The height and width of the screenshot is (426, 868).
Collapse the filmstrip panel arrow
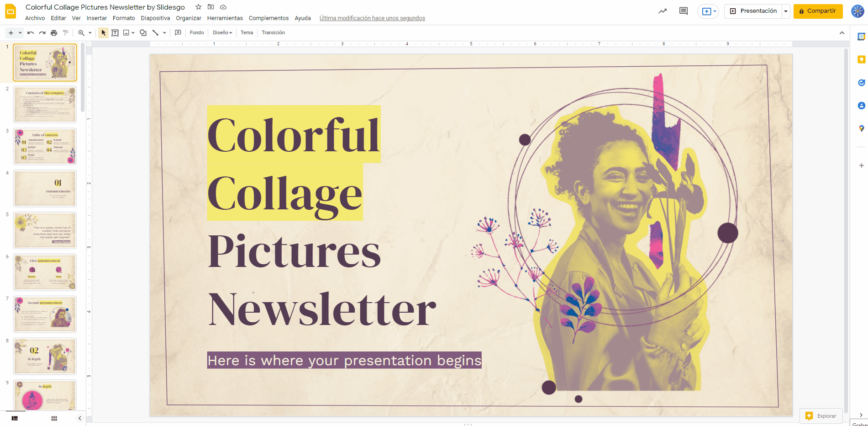click(x=79, y=418)
